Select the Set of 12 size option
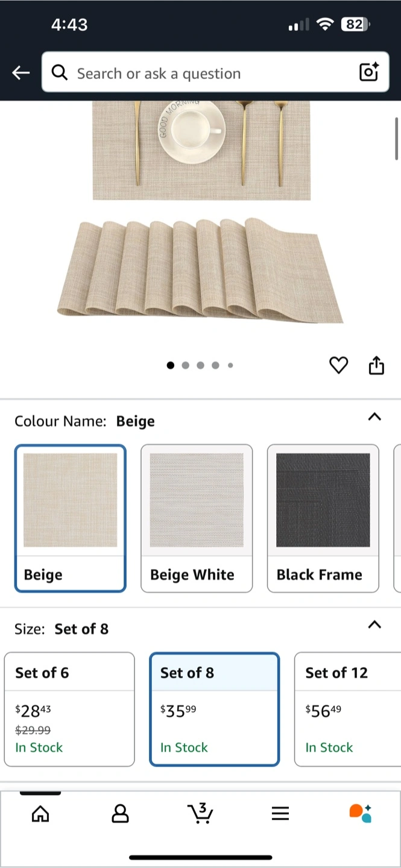The width and height of the screenshot is (401, 868). click(x=348, y=709)
